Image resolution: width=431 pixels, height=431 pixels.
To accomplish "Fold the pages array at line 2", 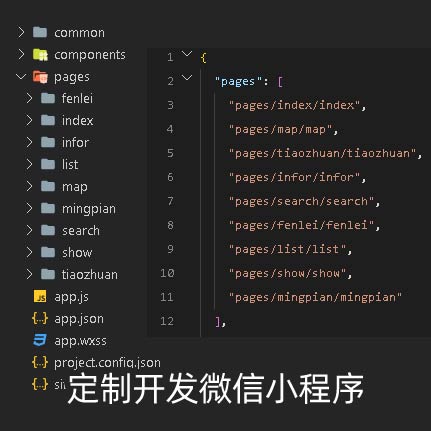I will coord(187,78).
